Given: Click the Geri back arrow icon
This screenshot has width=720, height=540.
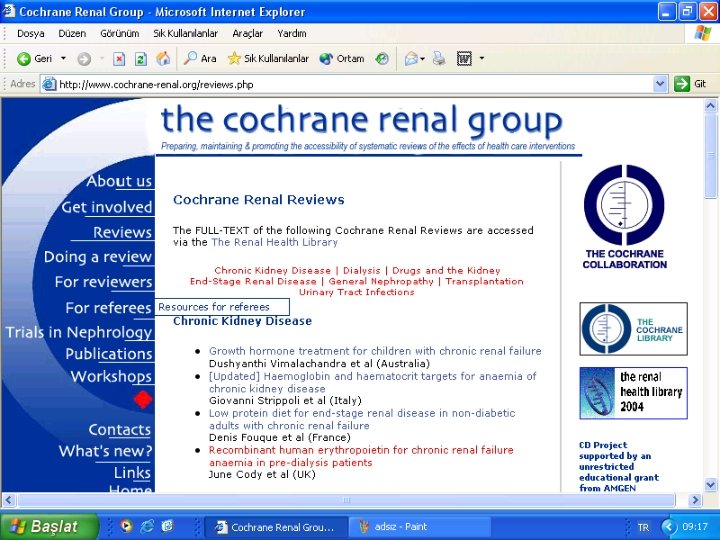Looking at the screenshot, I should point(23,59).
